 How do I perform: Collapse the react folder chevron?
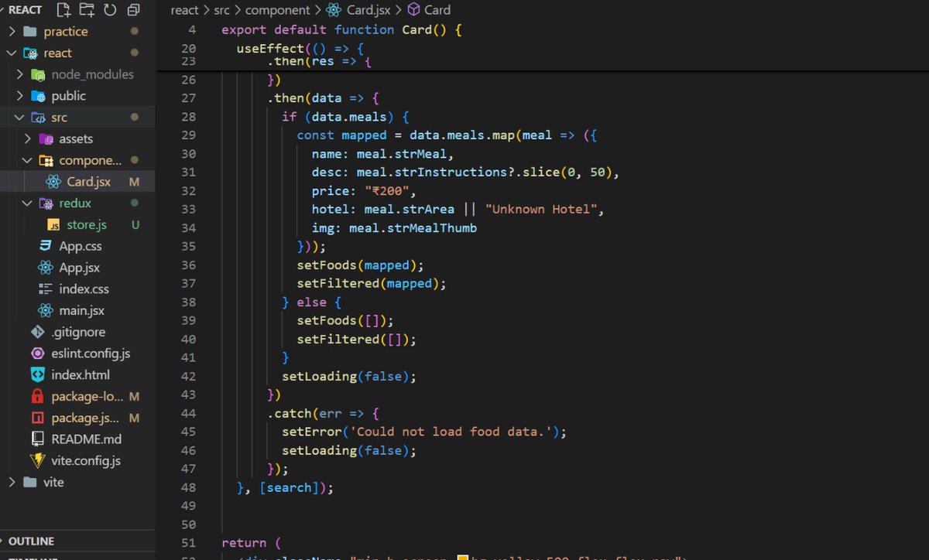coord(12,53)
